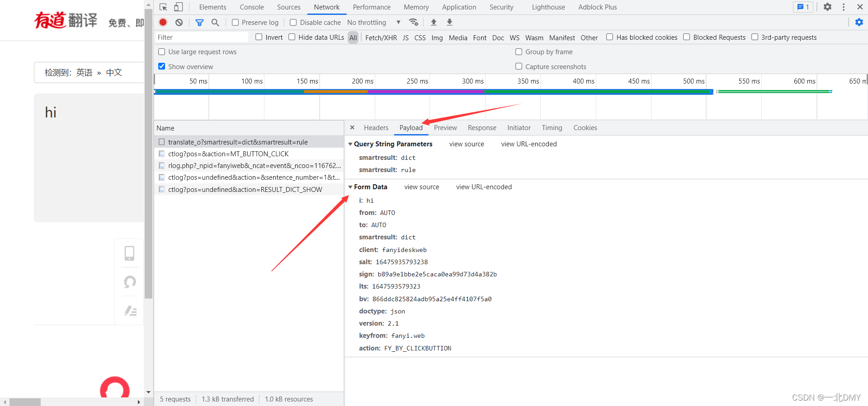Screen dimensions: 868x406
Task: Switch to the Console tab
Action: click(252, 7)
